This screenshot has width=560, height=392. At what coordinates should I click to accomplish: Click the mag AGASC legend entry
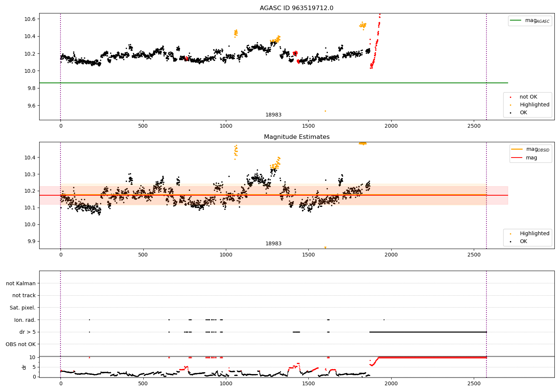(530, 21)
